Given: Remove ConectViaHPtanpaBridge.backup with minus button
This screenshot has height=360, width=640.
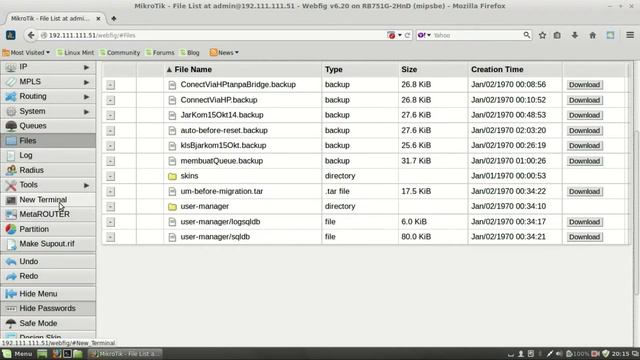Looking at the screenshot, I should (110, 85).
